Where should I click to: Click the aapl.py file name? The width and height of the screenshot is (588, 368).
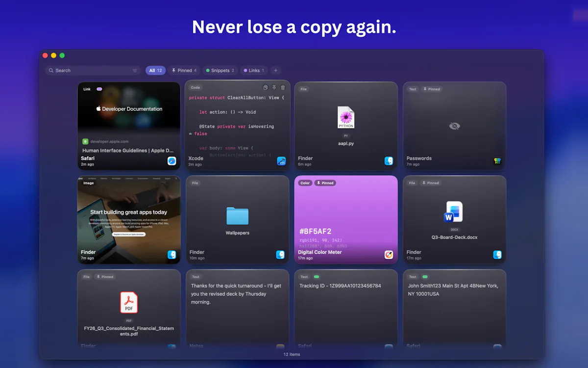pos(346,143)
